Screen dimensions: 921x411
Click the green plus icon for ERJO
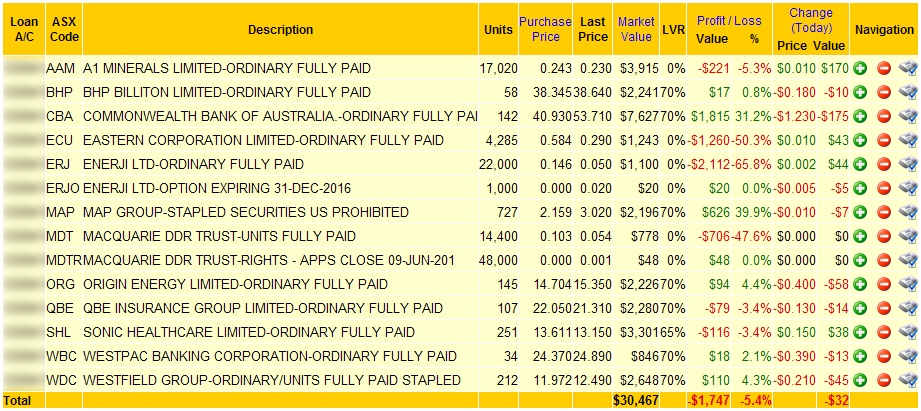[860, 188]
